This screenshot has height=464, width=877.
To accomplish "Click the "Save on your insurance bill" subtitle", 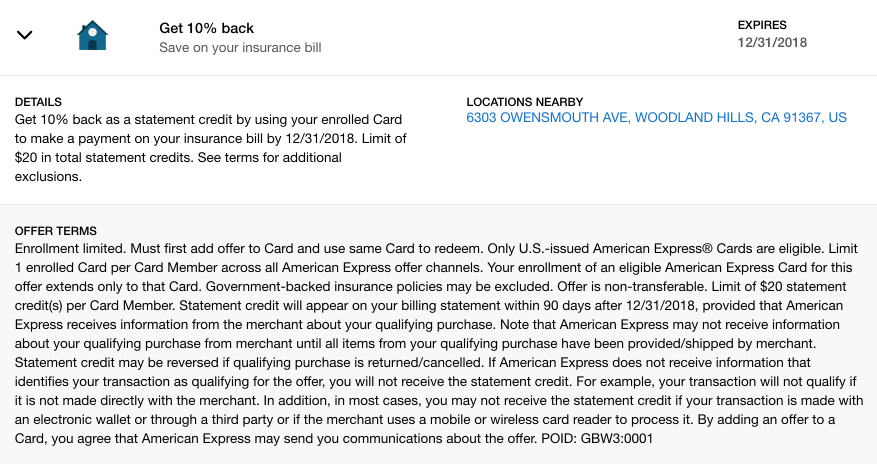I will 240,47.
